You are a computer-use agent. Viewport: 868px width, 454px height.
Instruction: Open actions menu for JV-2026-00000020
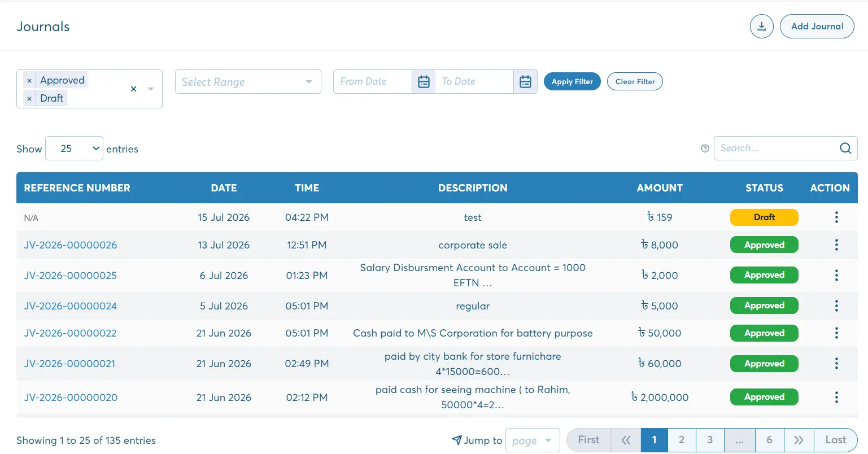click(x=836, y=397)
